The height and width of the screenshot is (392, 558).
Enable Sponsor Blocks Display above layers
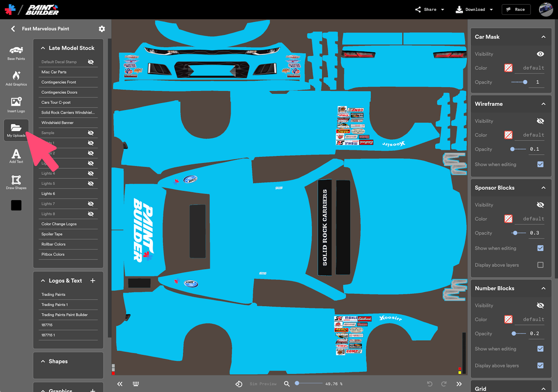541,265
